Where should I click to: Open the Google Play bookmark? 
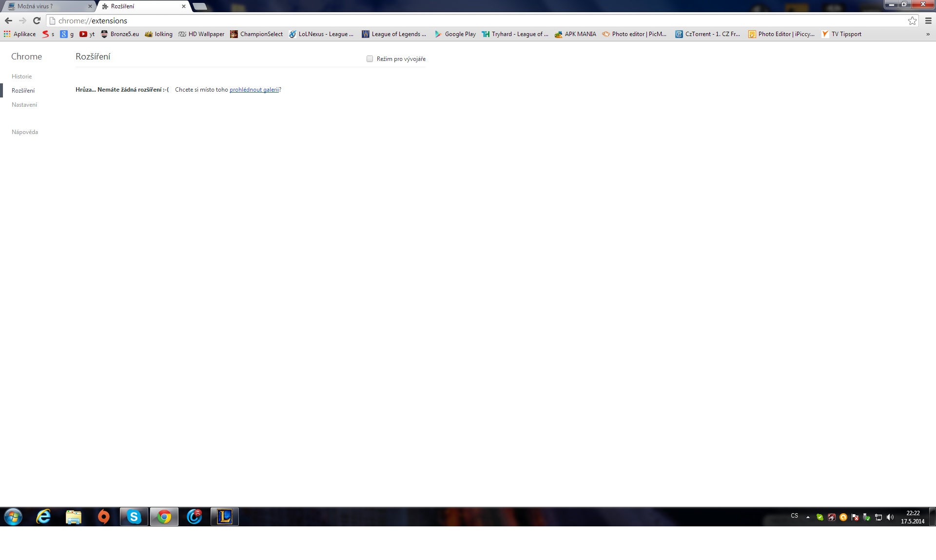[455, 34]
